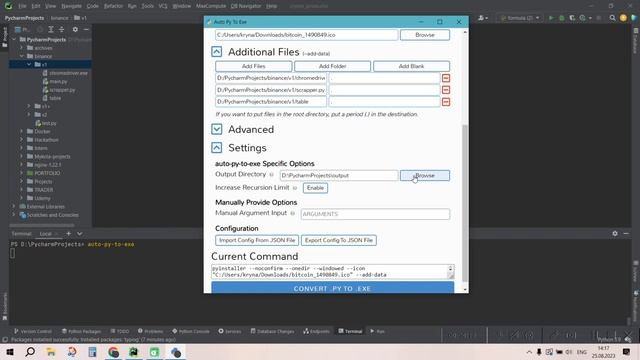The image size is (640, 360).
Task: Browse for the icon file
Action: (x=424, y=35)
